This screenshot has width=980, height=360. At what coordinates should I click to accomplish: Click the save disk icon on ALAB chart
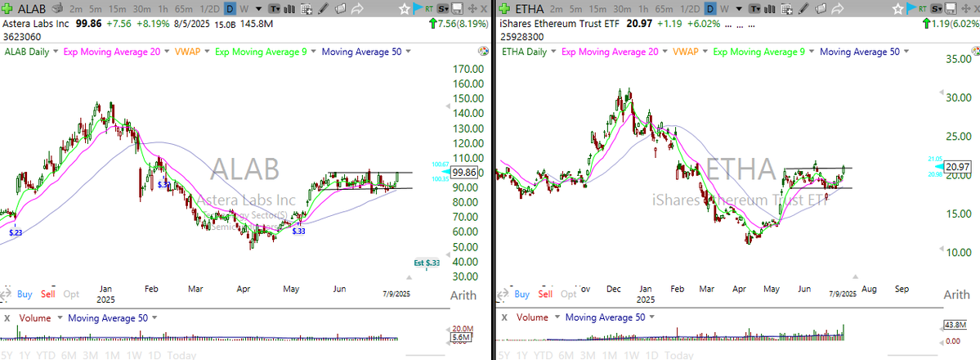click(x=458, y=9)
